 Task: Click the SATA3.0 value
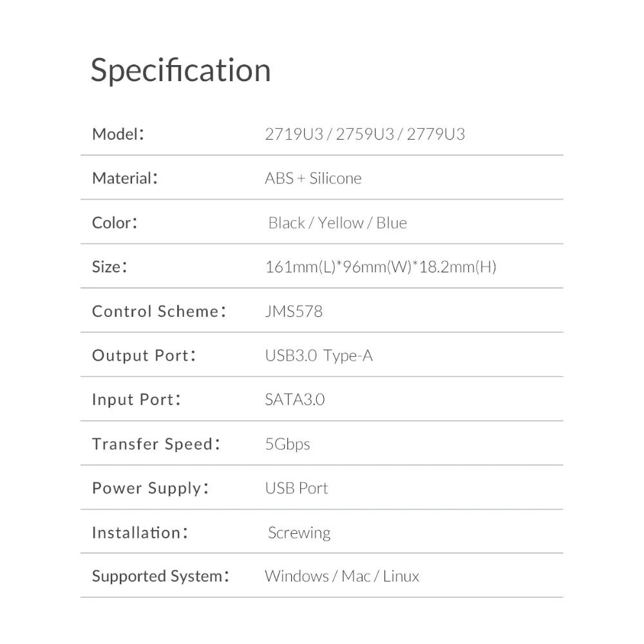[295, 400]
